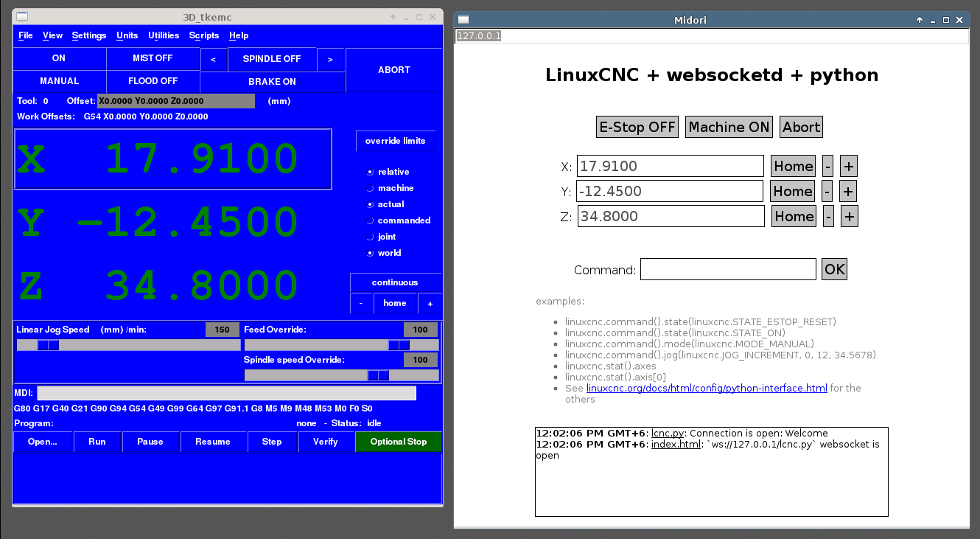Click the Y row minus button in Midori
This screenshot has height=539, width=980.
(x=827, y=191)
